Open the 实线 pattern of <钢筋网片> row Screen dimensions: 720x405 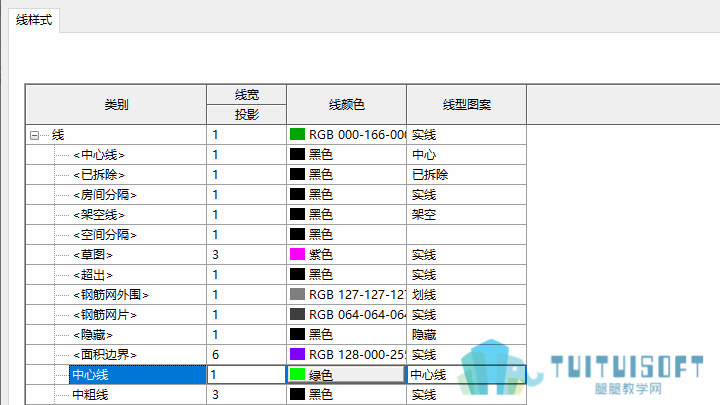(x=467, y=315)
